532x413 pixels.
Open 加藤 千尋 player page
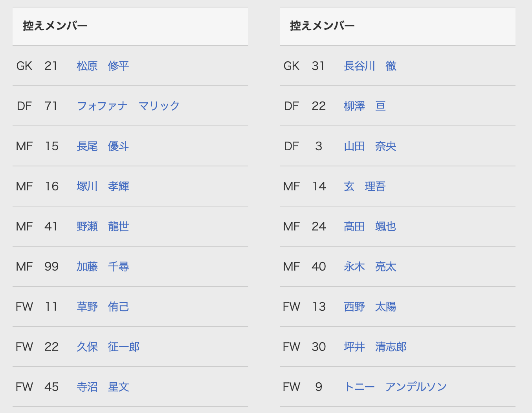(103, 266)
